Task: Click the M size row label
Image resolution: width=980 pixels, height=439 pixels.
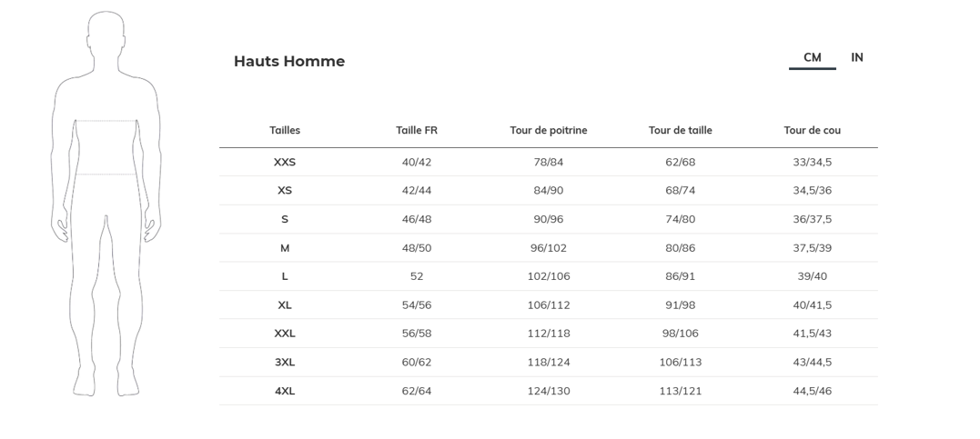Action: click(285, 248)
